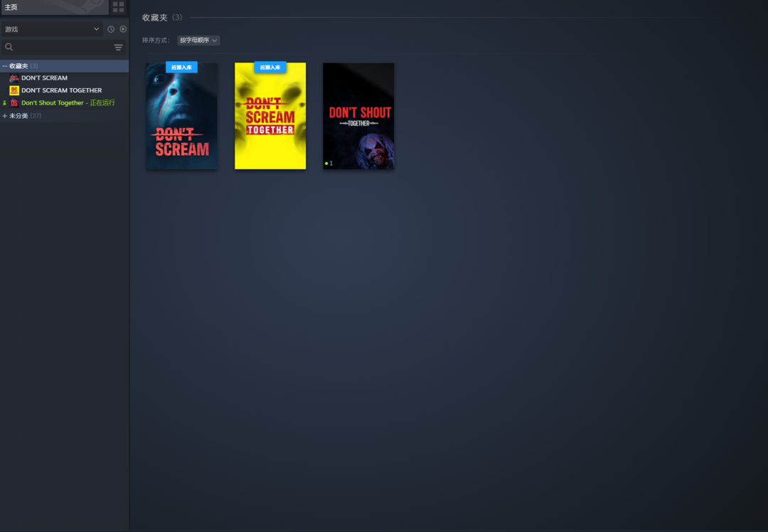
Task: Click the friends-playing indicator on DON'T SHOUT cover
Action: point(329,164)
